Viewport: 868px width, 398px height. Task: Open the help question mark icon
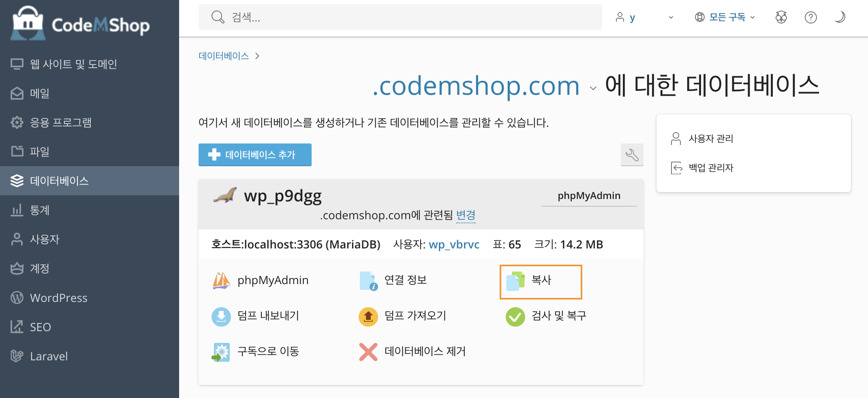810,17
